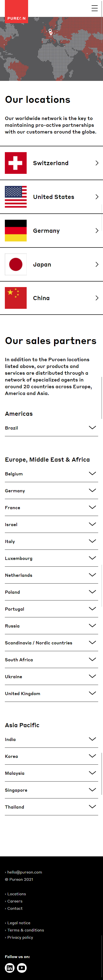Image resolution: width=103 pixels, height=980 pixels.
Task: Click the Japan flag icon
Action: pos(16,264)
